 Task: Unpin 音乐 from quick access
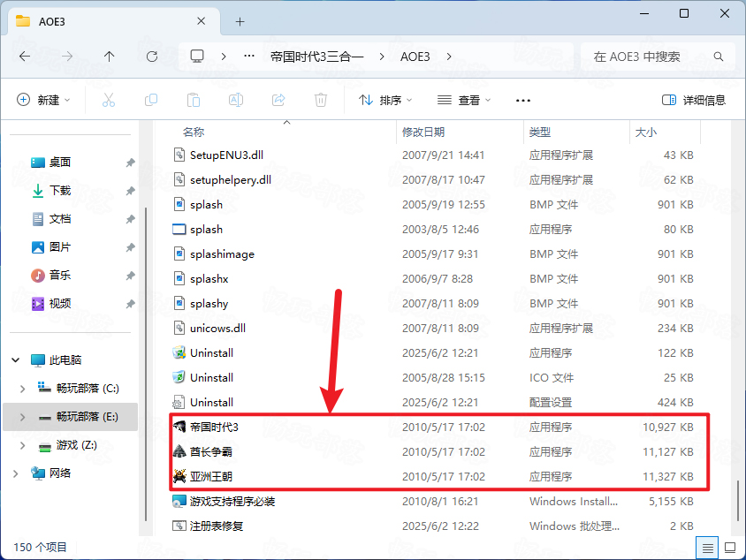(x=130, y=276)
